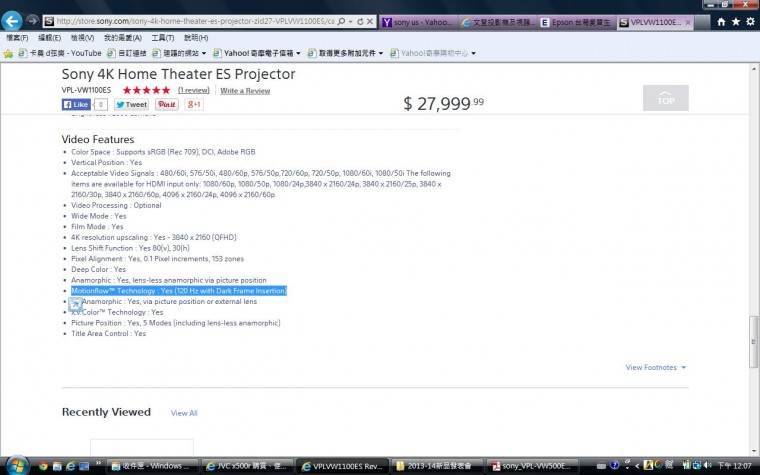Click the network tray icon
The image size is (760, 475).
click(697, 465)
